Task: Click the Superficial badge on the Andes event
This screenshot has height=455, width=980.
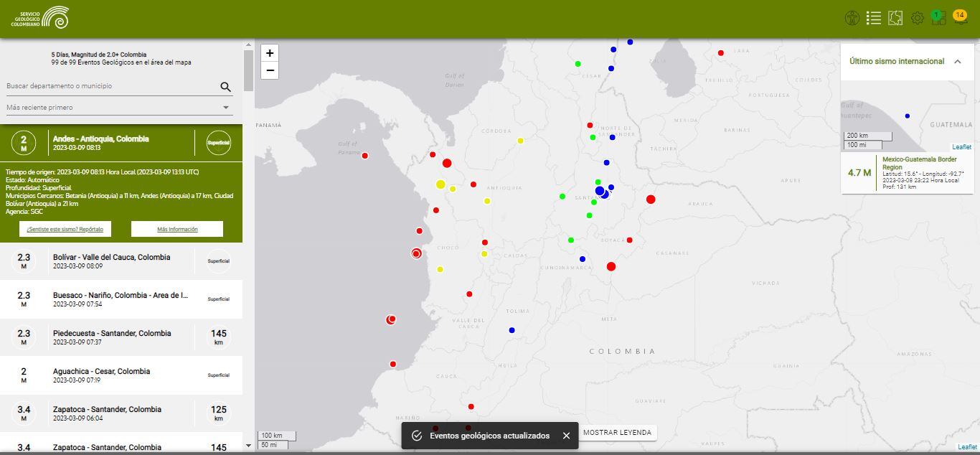Action: point(217,142)
